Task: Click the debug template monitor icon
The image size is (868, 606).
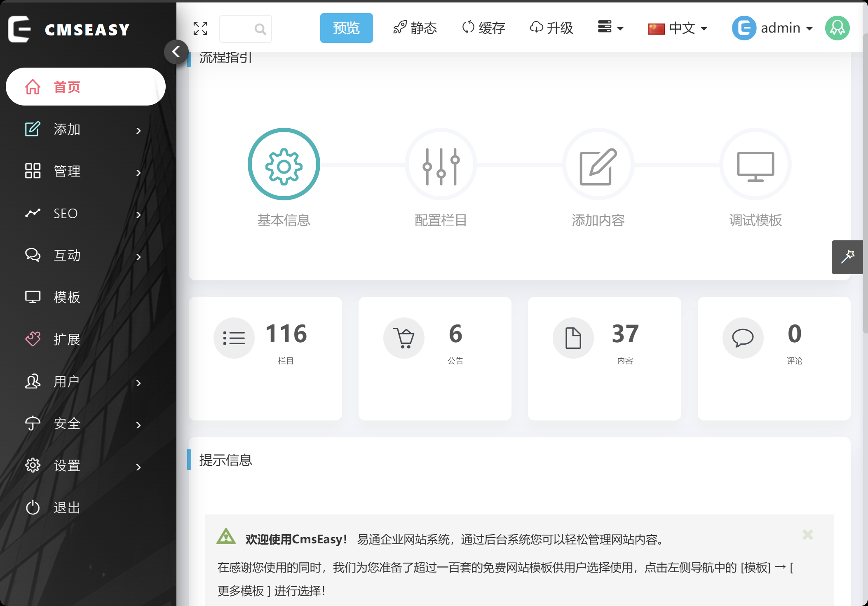Action: 755,164
